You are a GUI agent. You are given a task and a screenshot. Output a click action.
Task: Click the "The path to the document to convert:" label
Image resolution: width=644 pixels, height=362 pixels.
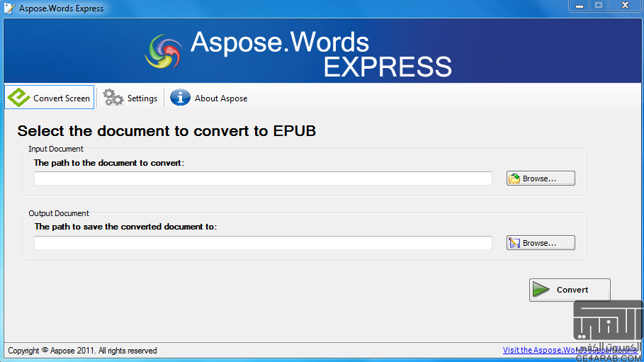coord(109,163)
